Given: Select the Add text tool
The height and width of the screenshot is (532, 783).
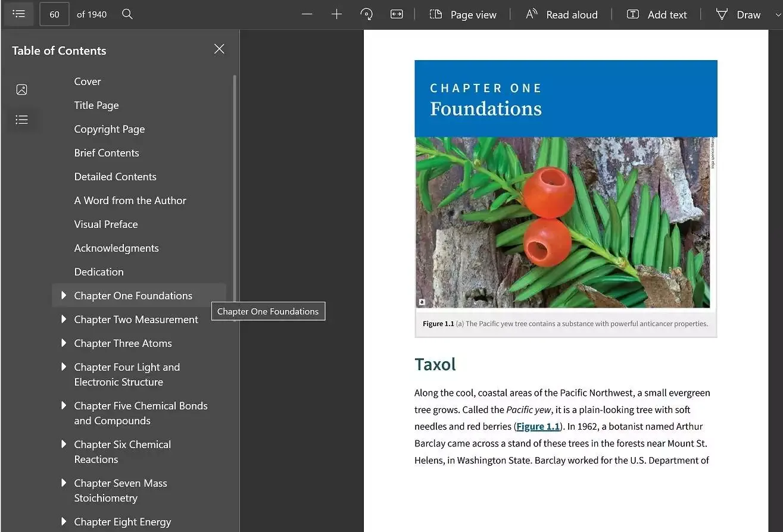Looking at the screenshot, I should click(x=657, y=14).
